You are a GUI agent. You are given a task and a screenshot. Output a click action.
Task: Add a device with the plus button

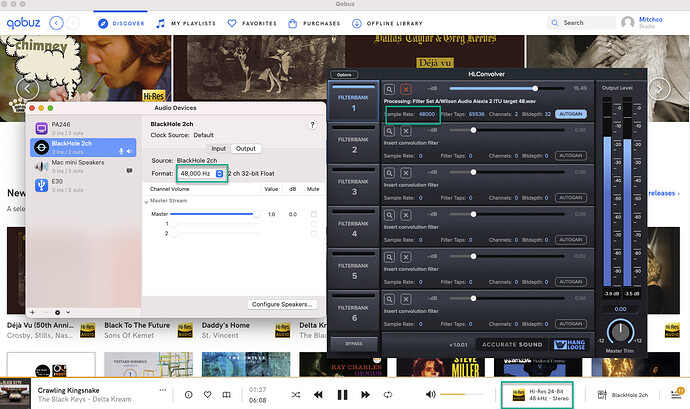33,312
